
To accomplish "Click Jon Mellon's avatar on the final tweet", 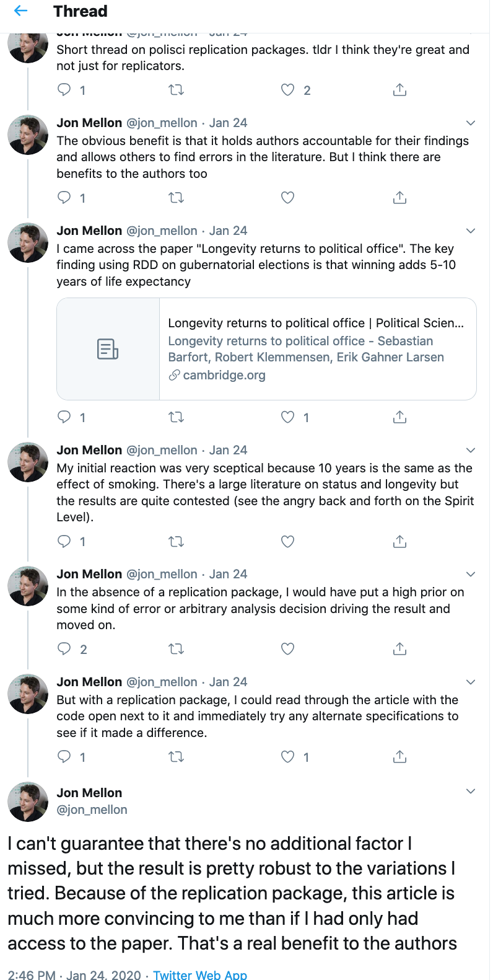I will pos(28,801).
